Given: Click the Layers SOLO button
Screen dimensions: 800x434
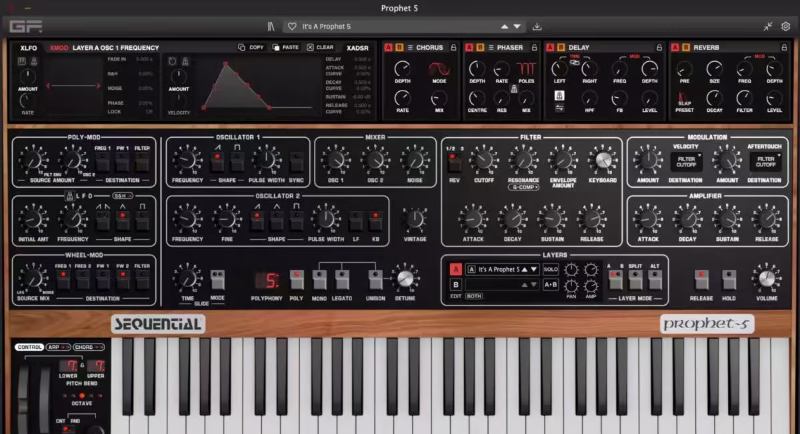Looking at the screenshot, I should pos(551,269).
